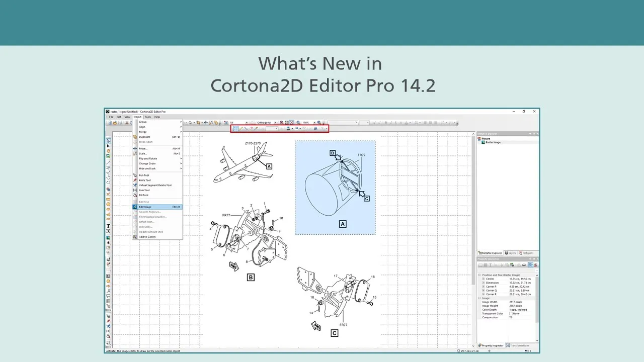The width and height of the screenshot is (644, 362).
Task: Click the Underline formatting icon
Action: coord(395,123)
